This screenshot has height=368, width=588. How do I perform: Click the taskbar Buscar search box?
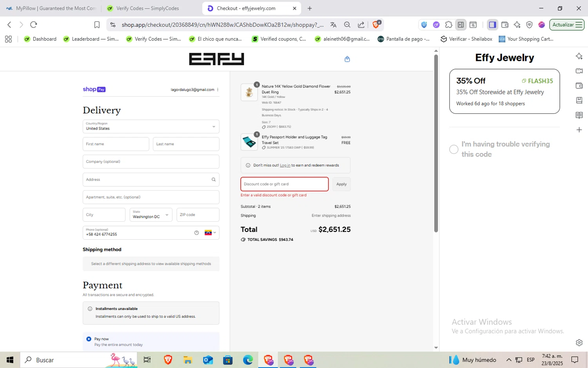(78, 360)
